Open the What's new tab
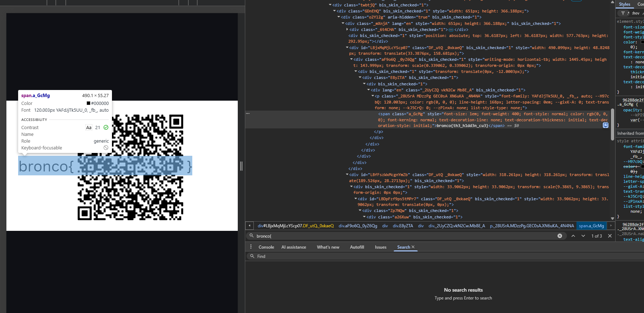644x313 pixels. [328, 247]
